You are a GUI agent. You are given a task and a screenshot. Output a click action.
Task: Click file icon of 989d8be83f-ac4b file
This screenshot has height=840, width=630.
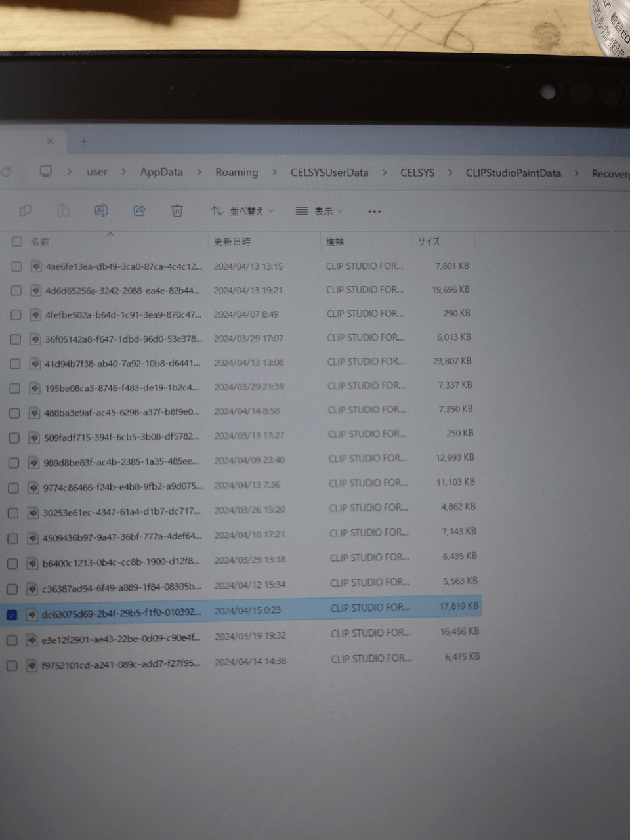pos(33,463)
